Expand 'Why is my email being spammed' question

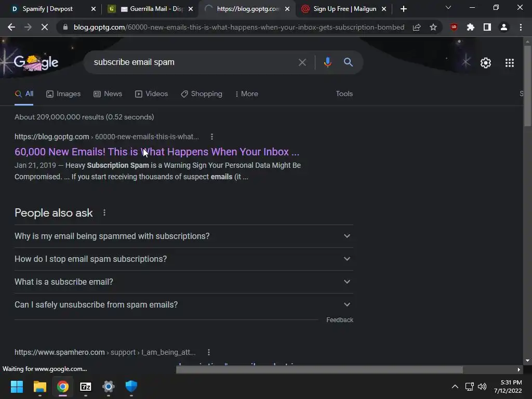tap(183, 236)
